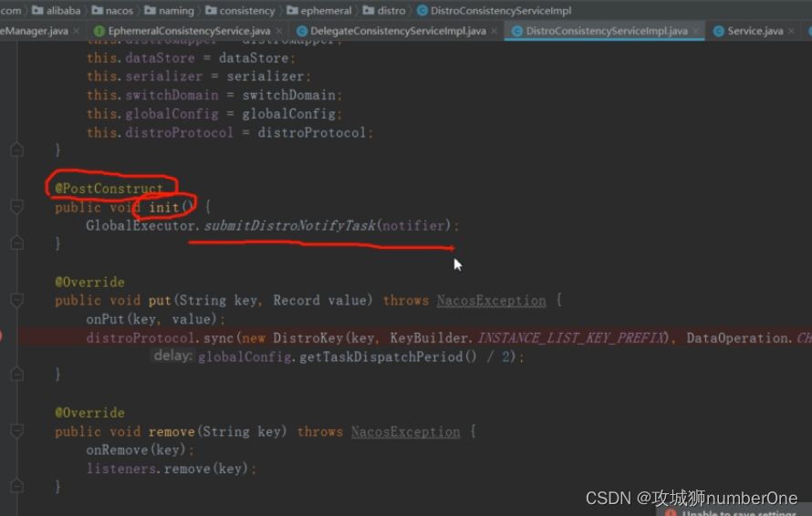This screenshot has width=812, height=516.
Task: Select DistroConsistencyServiceImpl class in breadcrumb
Action: 494,10
